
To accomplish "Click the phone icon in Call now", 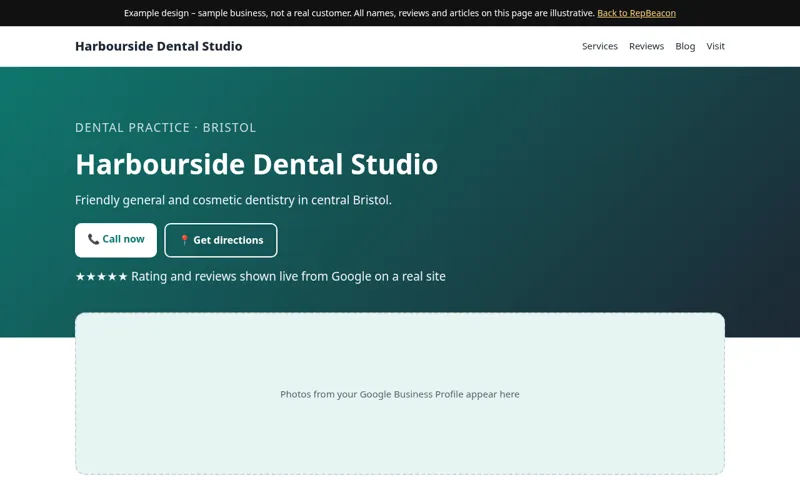I will click(93, 239).
